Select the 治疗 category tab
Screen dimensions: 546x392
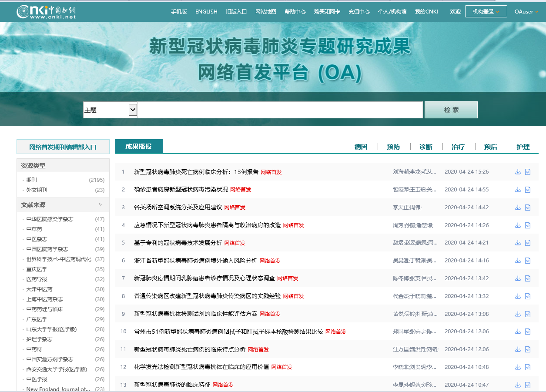point(458,147)
